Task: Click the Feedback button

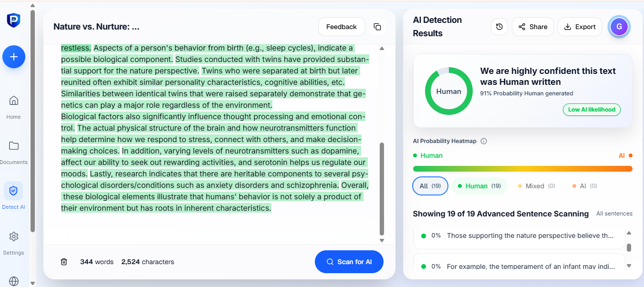Action: click(x=342, y=27)
